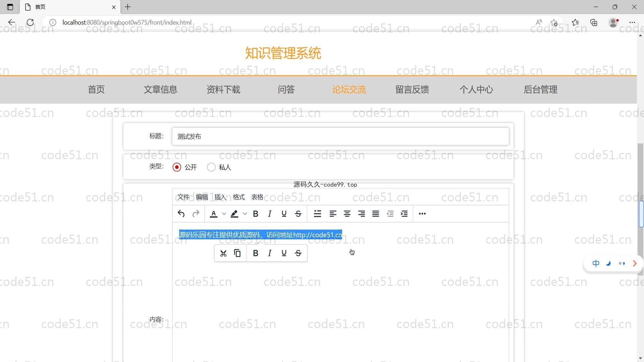
Task: Open the highlight color dropdown arrow
Action: coord(245,214)
